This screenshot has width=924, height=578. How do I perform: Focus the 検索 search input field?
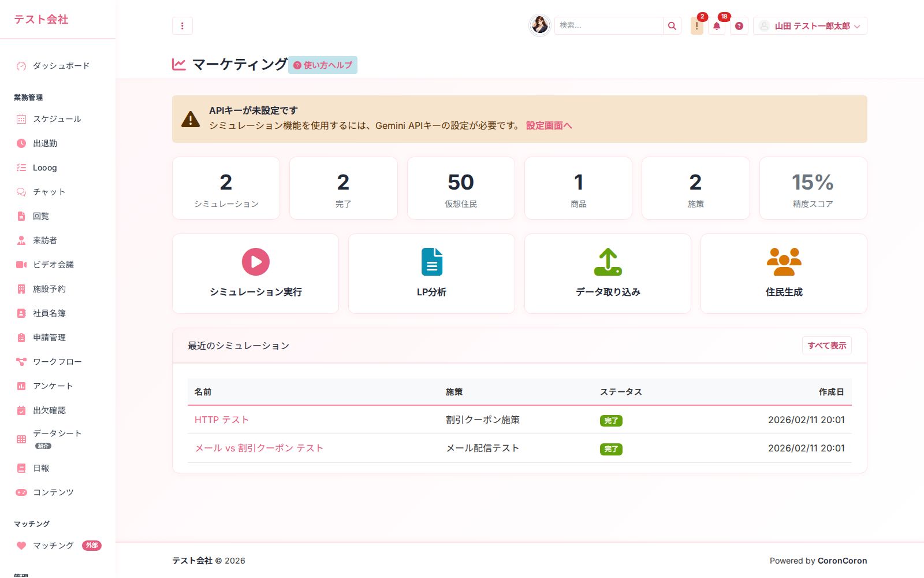pos(609,26)
